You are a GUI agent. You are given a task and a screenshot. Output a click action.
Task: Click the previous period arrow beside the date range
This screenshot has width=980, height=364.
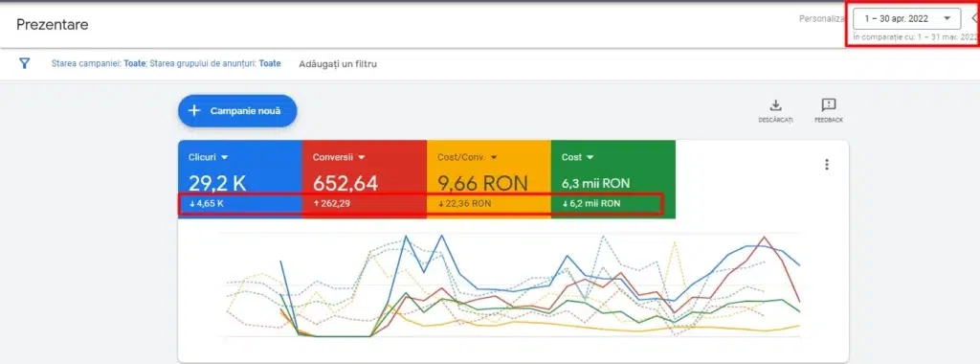974,19
